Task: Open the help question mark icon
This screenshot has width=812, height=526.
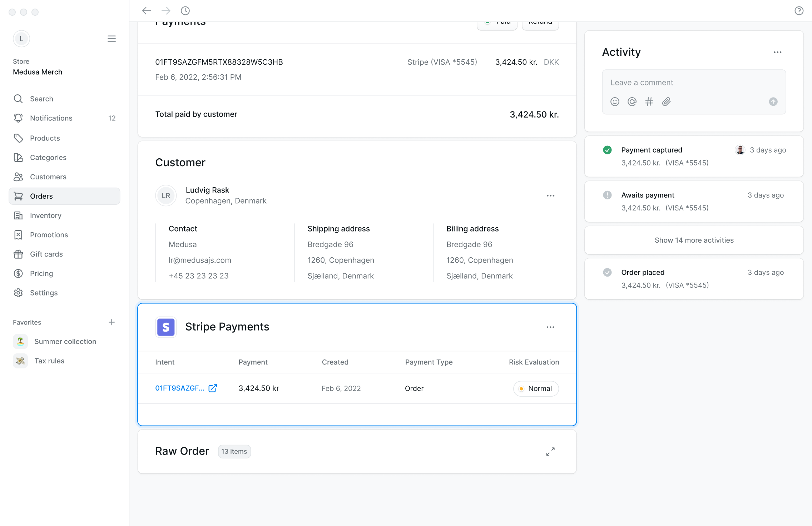Action: coord(799,11)
